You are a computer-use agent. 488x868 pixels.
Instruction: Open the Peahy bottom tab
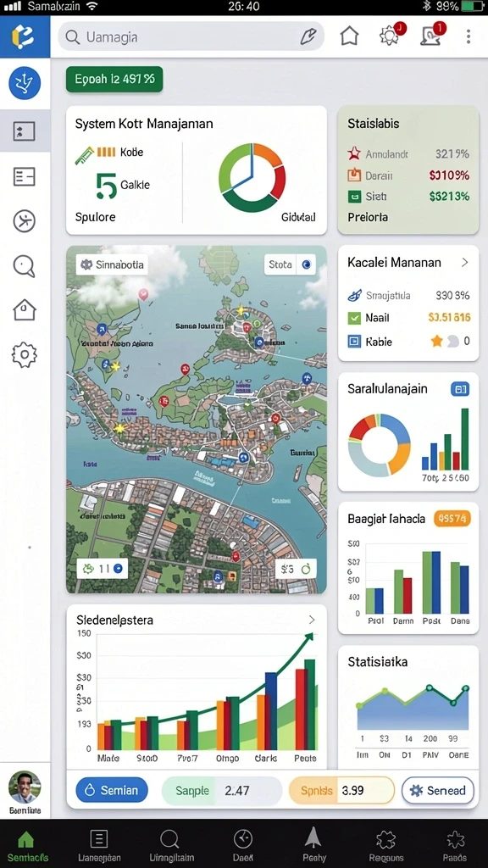pos(314,845)
